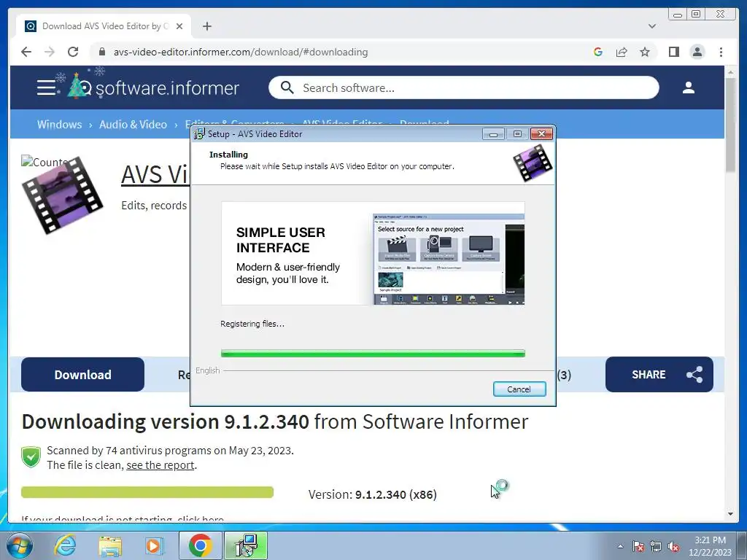Screen dimensions: 747x560
Task: Maximize the Setup - AVS Video Editor window
Action: 517,134
